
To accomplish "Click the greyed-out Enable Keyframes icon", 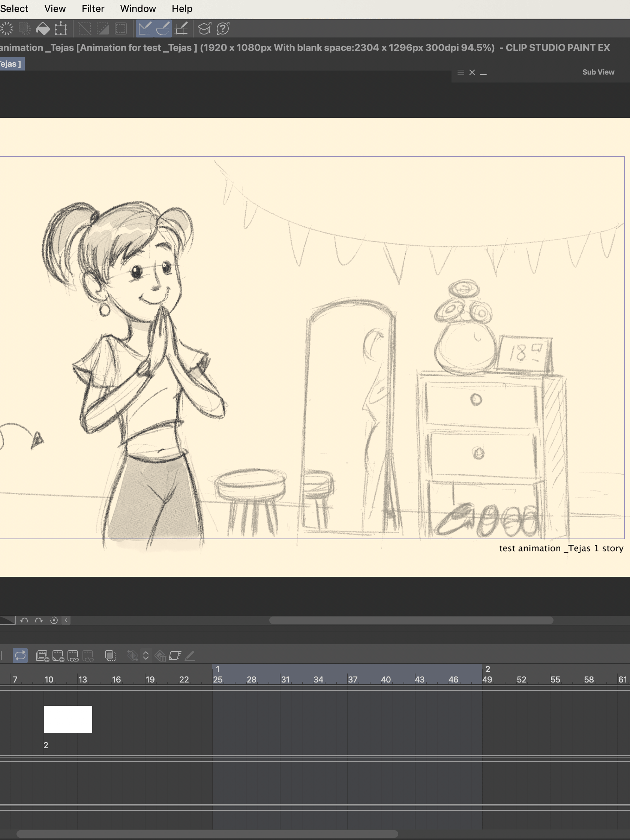I will coord(132,655).
